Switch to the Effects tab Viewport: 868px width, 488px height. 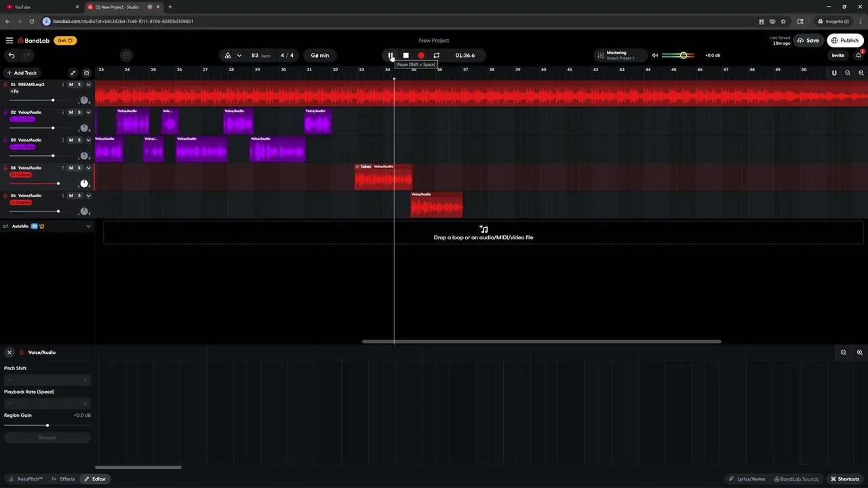click(x=63, y=479)
